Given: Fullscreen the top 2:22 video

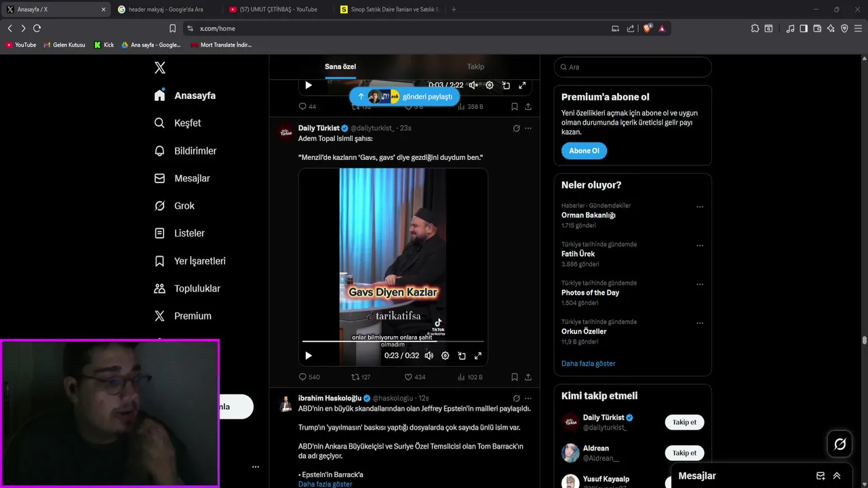Looking at the screenshot, I should coord(522,85).
